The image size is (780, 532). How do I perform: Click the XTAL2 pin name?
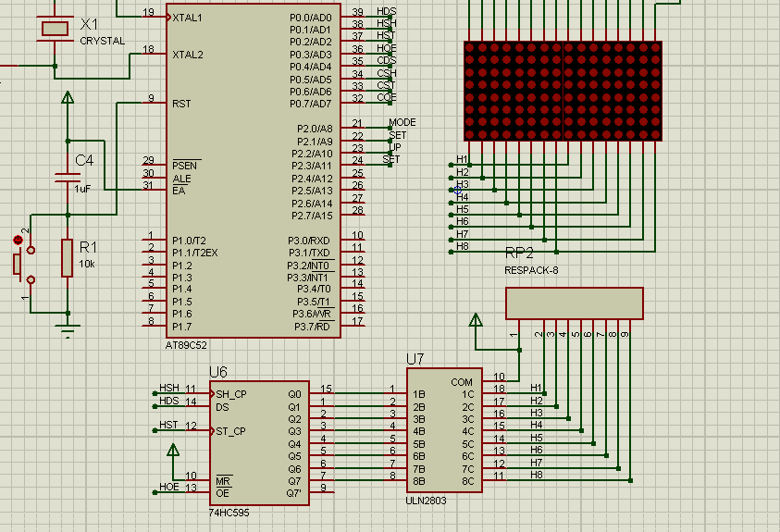tap(188, 55)
